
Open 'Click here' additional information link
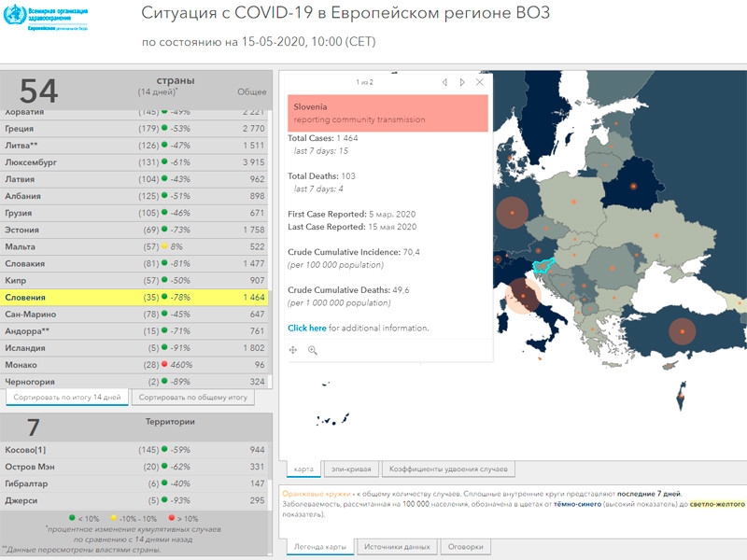click(307, 329)
